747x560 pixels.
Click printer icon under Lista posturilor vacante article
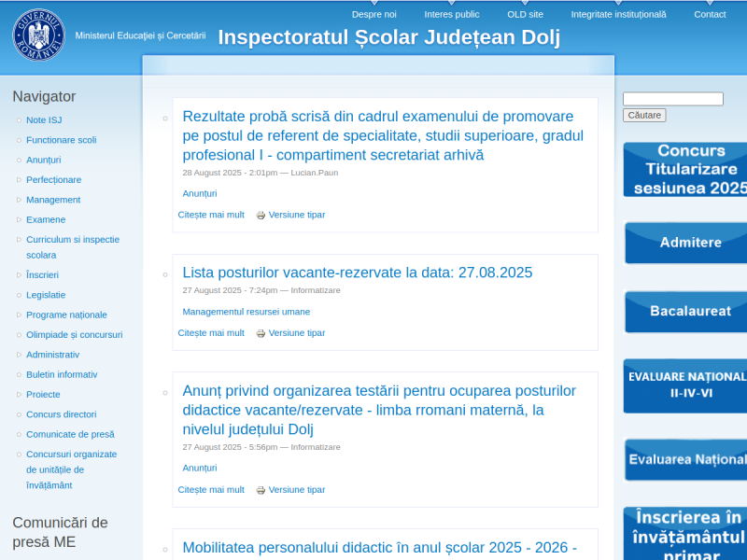260,333
